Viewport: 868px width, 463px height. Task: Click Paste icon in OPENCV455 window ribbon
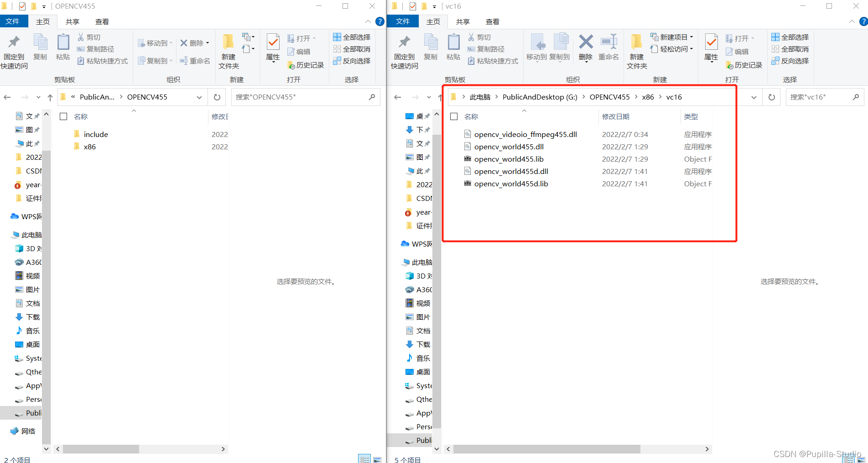(x=63, y=47)
